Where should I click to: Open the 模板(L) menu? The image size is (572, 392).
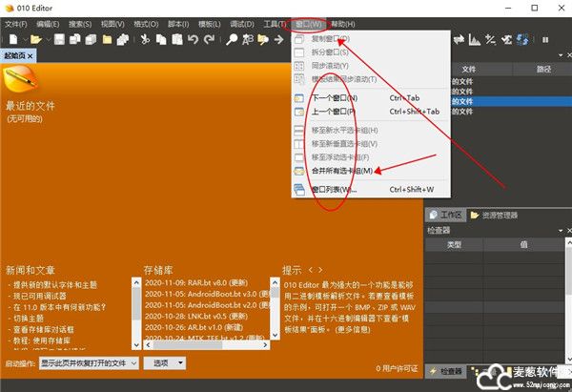tap(210, 24)
